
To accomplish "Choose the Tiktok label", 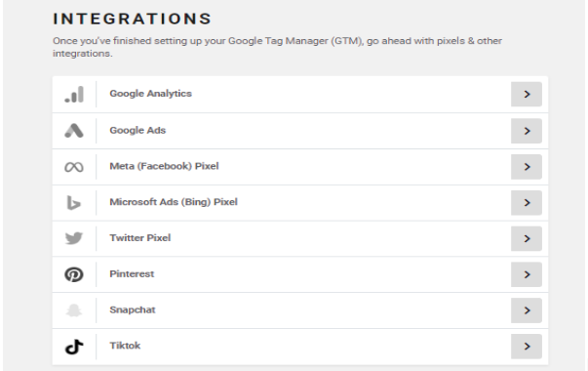I will coord(125,346).
